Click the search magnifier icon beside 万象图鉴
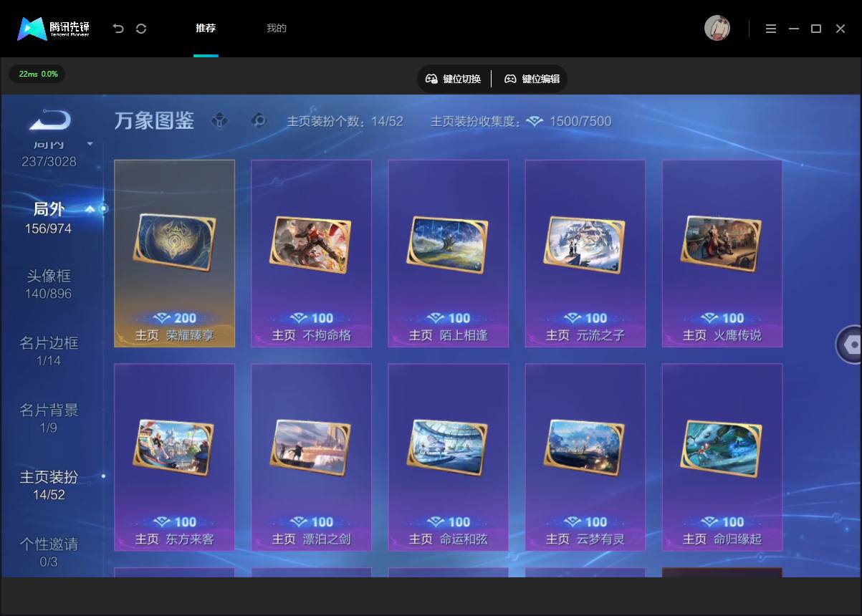Viewport: 862px width, 616px height. click(x=259, y=121)
